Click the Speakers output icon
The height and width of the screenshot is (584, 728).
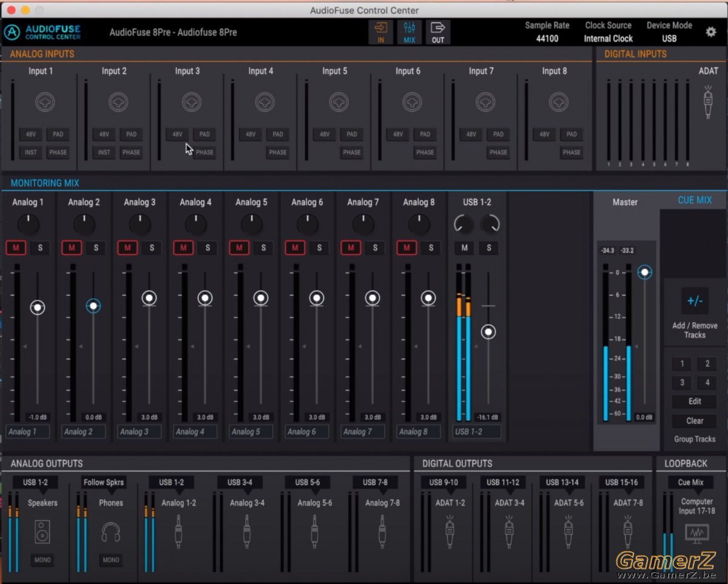[x=42, y=532]
